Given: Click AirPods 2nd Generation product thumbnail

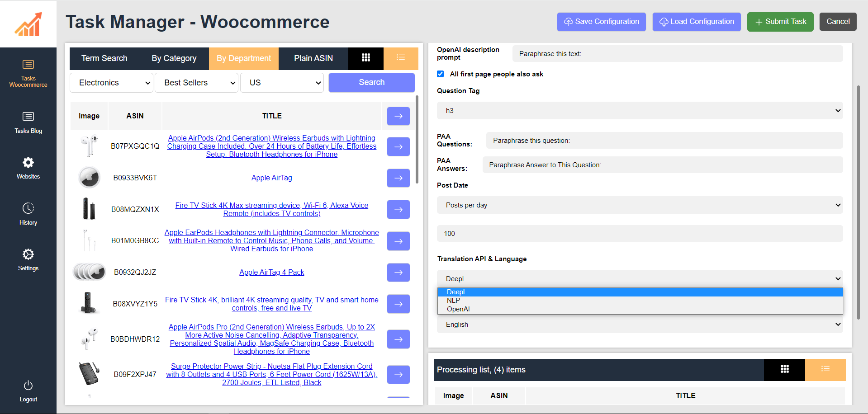Looking at the screenshot, I should [89, 146].
